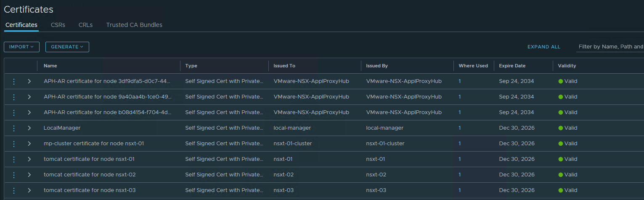Open actions menu for APH-AR b08d4154 certificate
Viewport: 644px width, 200px height.
pos(13,112)
